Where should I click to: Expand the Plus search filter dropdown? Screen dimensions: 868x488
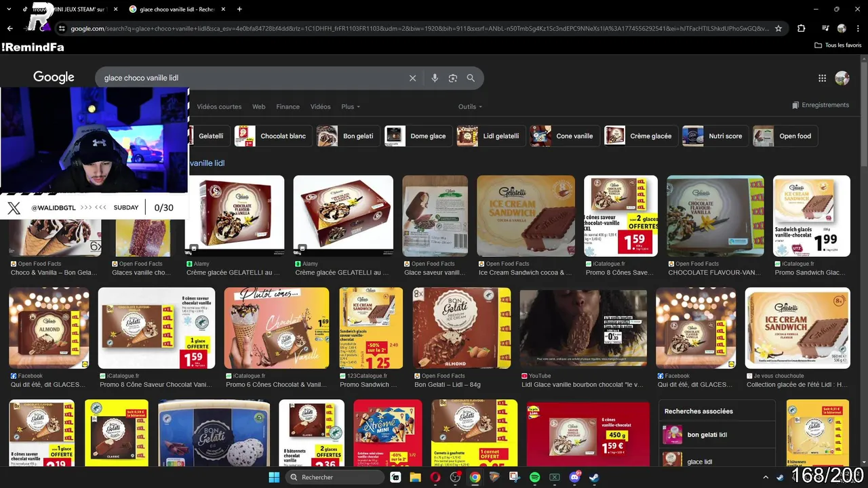[x=351, y=106]
